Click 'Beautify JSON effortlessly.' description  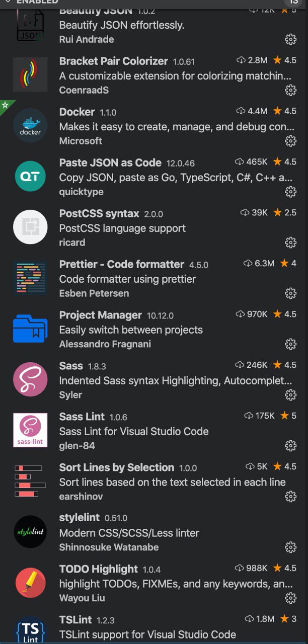coord(122,25)
